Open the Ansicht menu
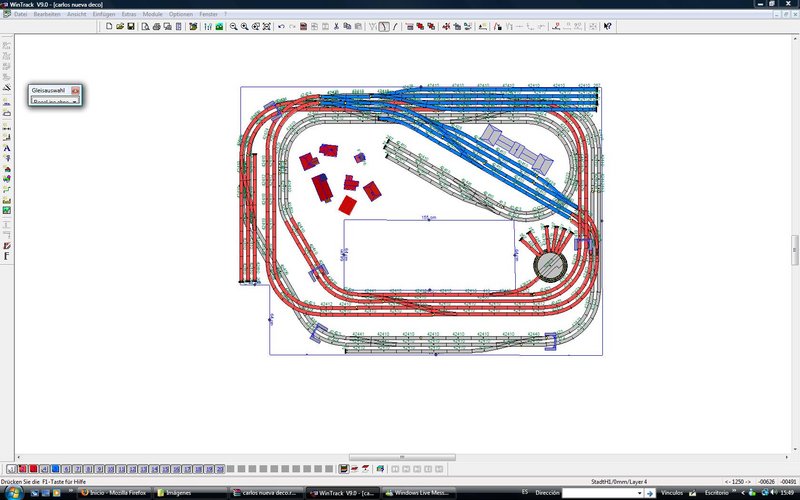 [x=77, y=14]
